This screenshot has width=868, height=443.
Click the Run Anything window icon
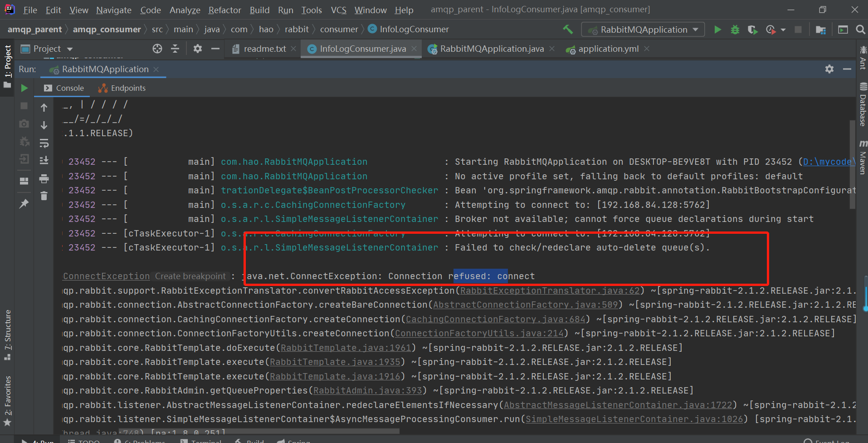(843, 30)
